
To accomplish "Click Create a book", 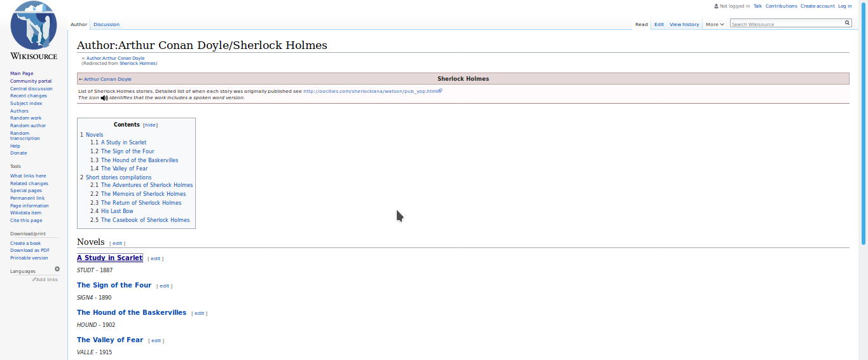I will tap(25, 243).
